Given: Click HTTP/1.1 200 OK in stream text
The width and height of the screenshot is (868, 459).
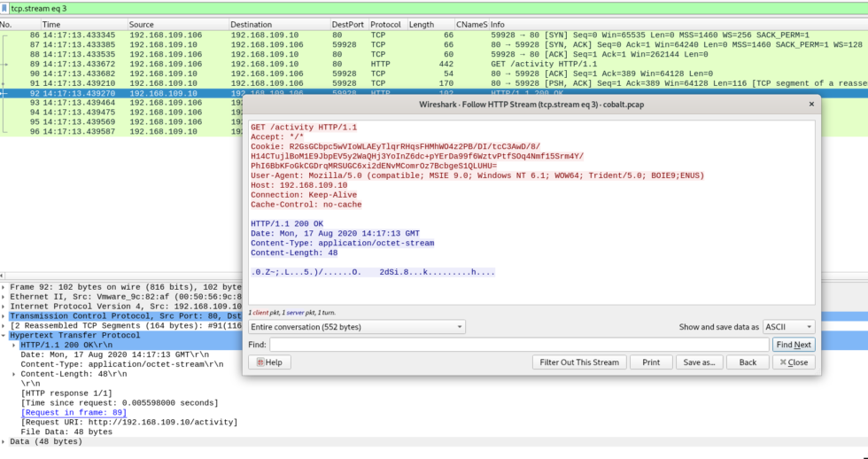Looking at the screenshot, I should point(287,224).
